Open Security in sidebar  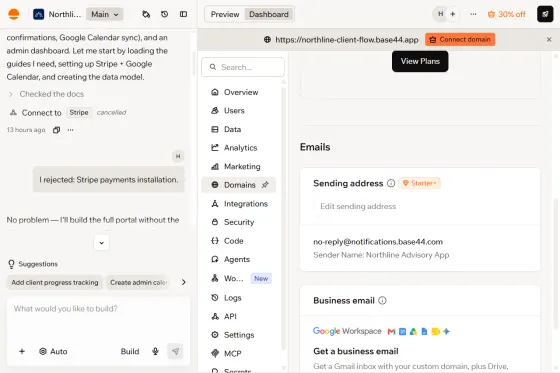(239, 222)
